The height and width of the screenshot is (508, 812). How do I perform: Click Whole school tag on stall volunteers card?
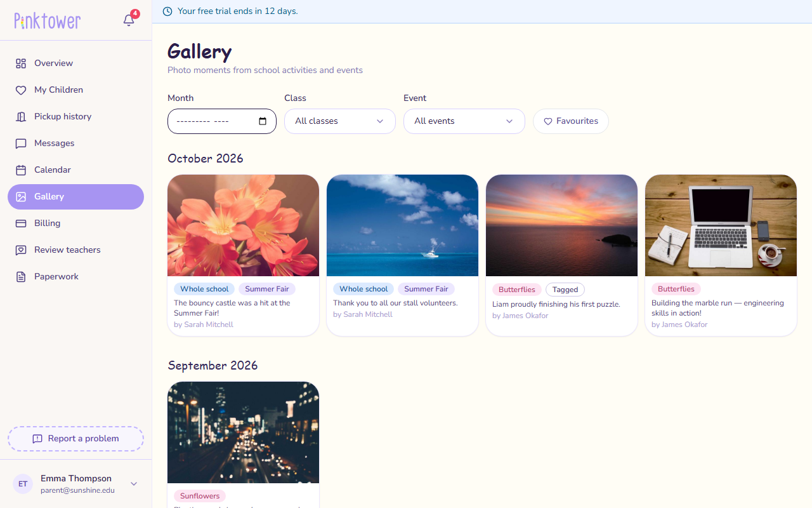pos(363,290)
